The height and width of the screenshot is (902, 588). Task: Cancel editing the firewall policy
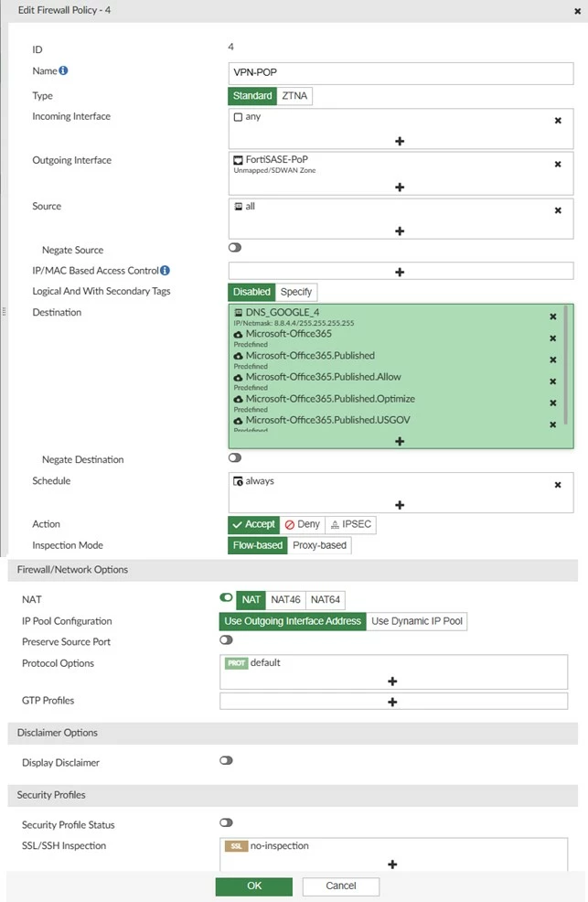[x=341, y=886]
